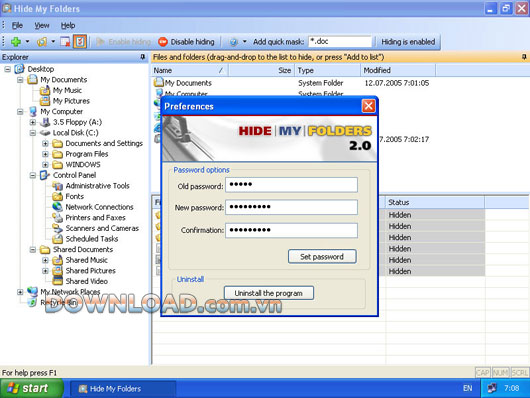Click the Disable hiding button

click(187, 42)
